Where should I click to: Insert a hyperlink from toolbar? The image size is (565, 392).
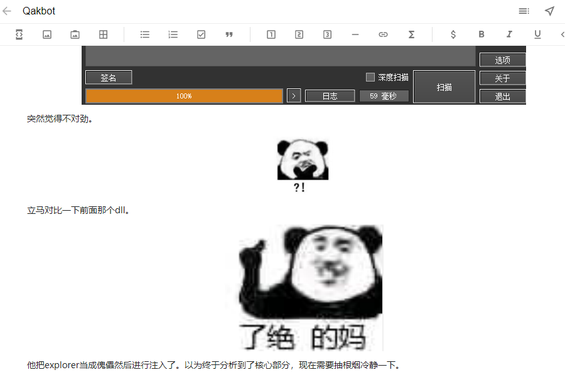pos(383,34)
